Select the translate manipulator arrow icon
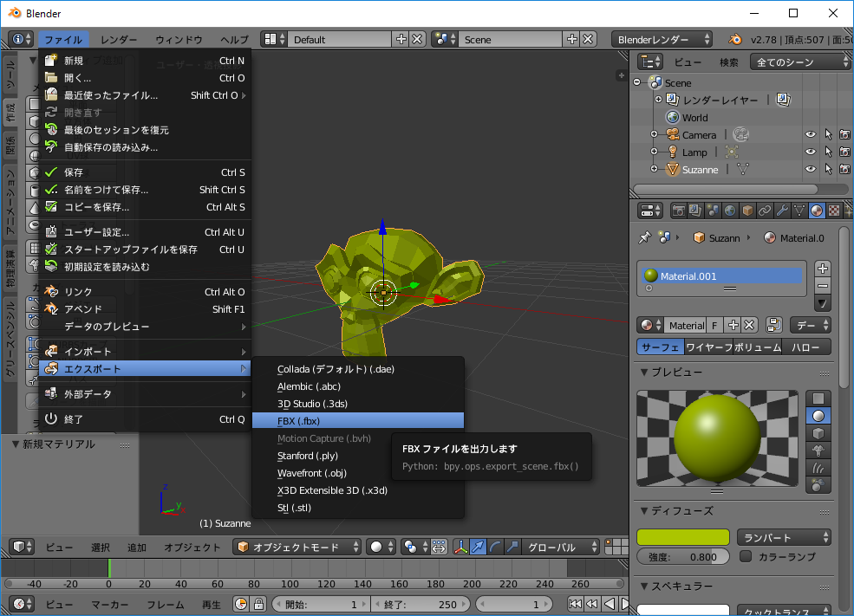The height and width of the screenshot is (616, 854). (x=478, y=547)
